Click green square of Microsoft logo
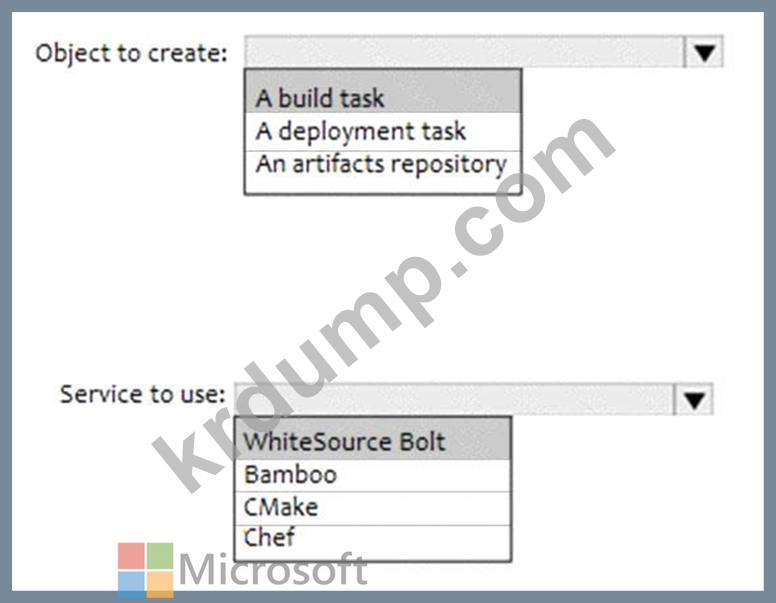This screenshot has width=776, height=603. pyautogui.click(x=160, y=555)
